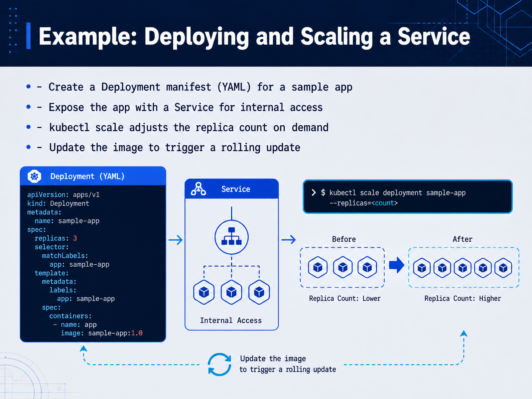Click the '- name: app' YAML line
Screen dimensions: 532x399
(x=75, y=325)
